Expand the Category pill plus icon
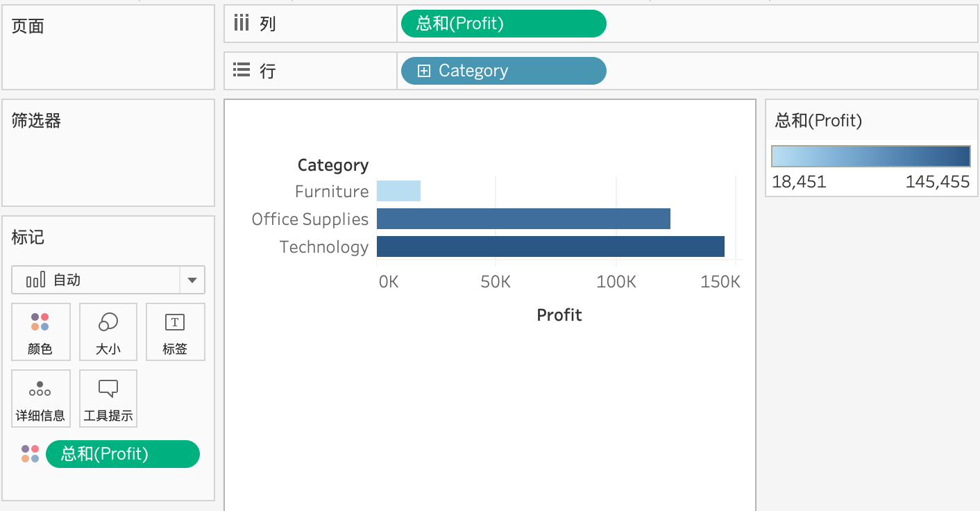The height and width of the screenshot is (511, 980). pos(424,71)
